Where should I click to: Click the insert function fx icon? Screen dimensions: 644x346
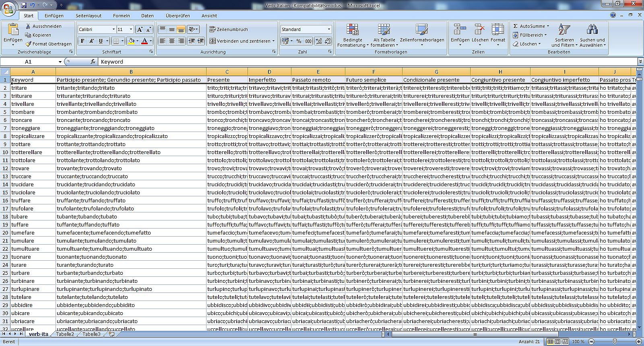coord(93,62)
